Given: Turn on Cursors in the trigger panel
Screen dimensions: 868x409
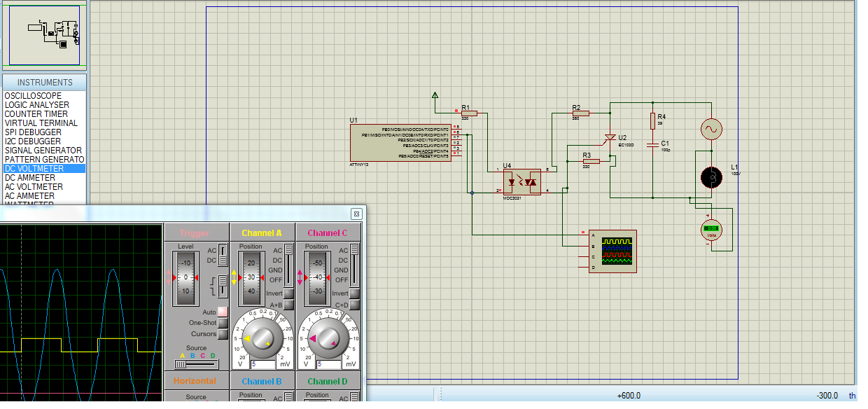Looking at the screenshot, I should 223,334.
